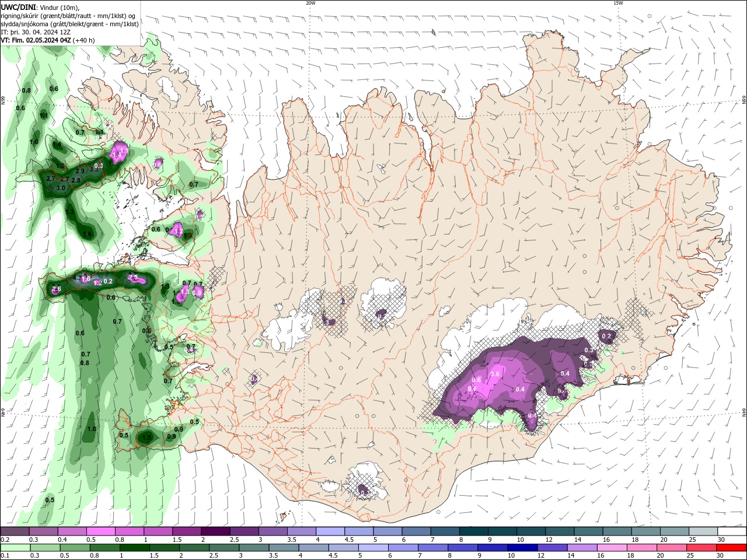Image resolution: width=747 pixels, height=560 pixels.
Task: Click the 2.6 precipitation value on the map
Action: pyautogui.click(x=57, y=289)
